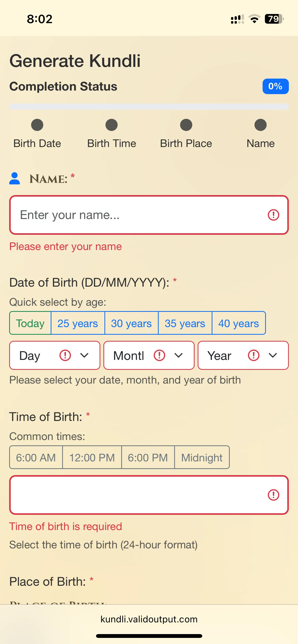Focus the Enter your name field
The height and width of the screenshot is (644, 298).
(138, 215)
